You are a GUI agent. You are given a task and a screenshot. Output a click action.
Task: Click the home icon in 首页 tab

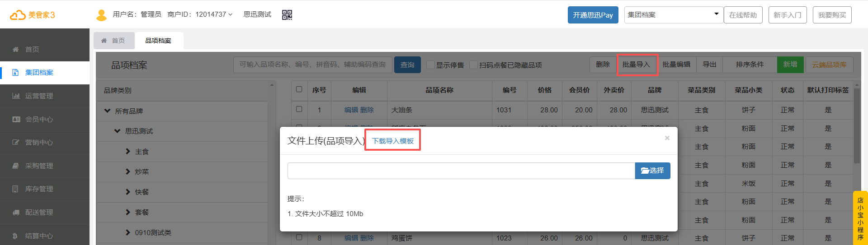[x=104, y=41]
